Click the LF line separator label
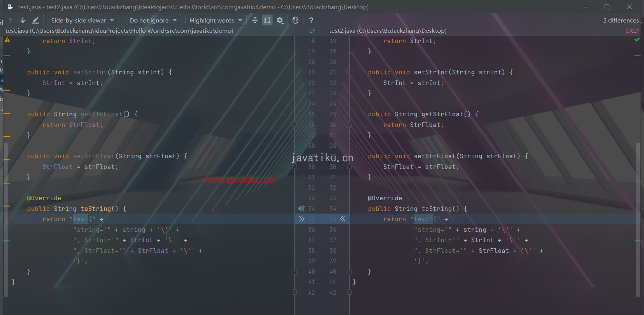Image resolution: width=644 pixels, height=315 pixels. (x=312, y=31)
